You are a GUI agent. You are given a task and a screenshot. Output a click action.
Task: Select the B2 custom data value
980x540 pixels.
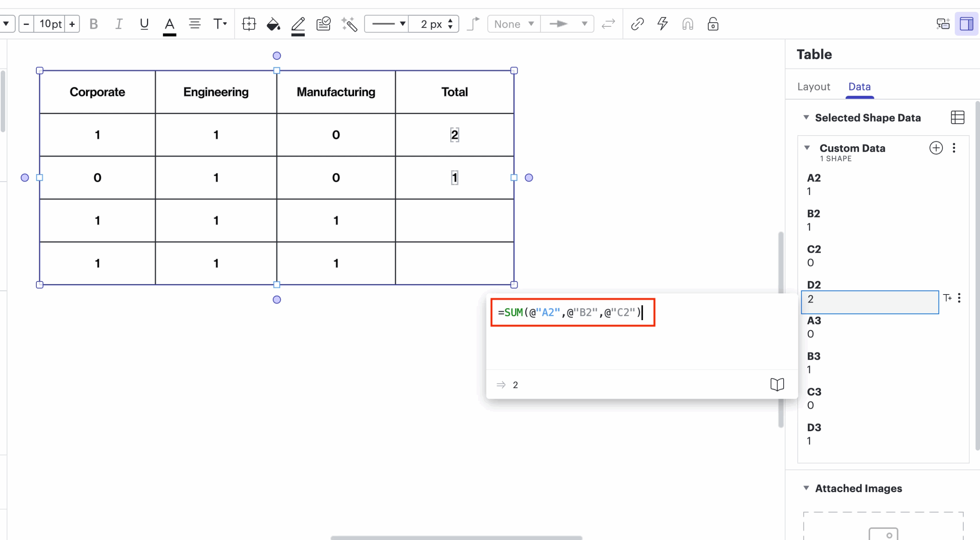pos(808,227)
